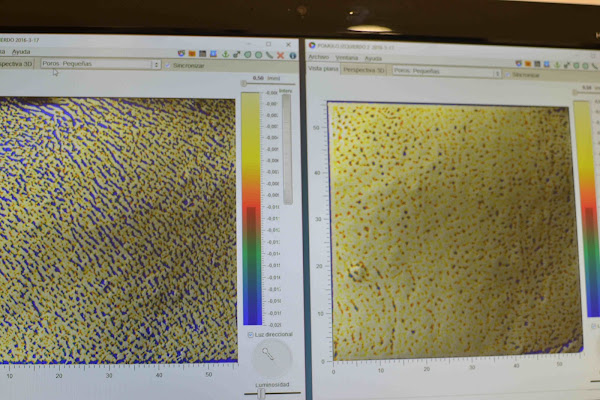Click the dark arrow-and-circle icon in left window toolbar
Viewport: 600px width, 400px height.
[x=236, y=55]
